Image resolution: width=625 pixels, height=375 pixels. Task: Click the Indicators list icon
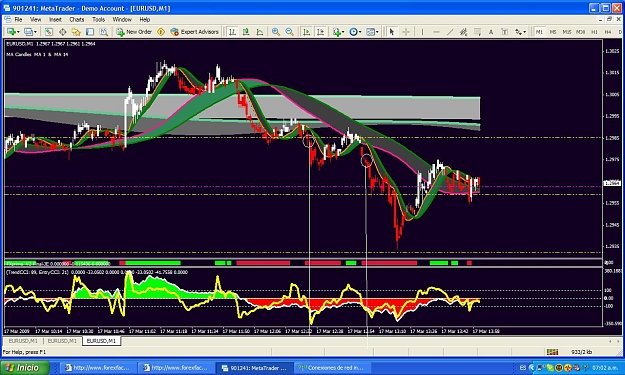tap(336, 32)
